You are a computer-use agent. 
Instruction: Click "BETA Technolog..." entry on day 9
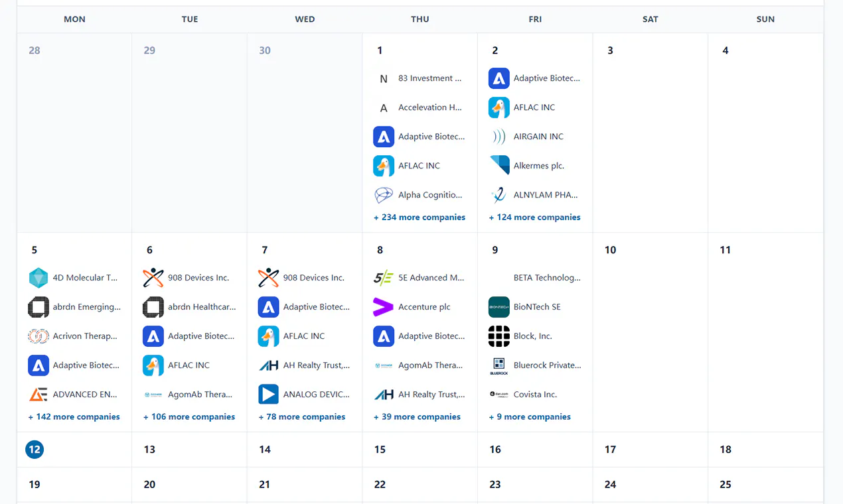point(547,278)
